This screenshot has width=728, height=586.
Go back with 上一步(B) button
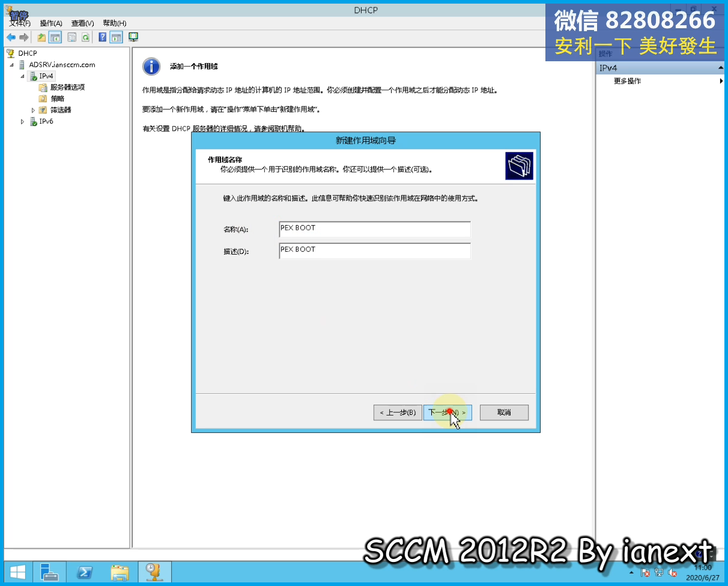tap(398, 412)
